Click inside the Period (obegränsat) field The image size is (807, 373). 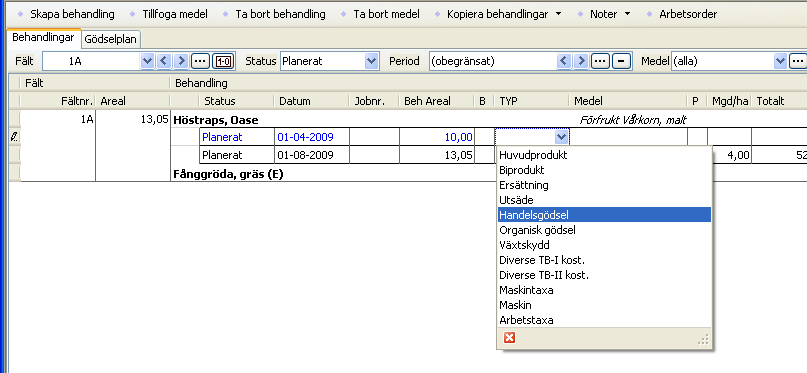coord(493,61)
